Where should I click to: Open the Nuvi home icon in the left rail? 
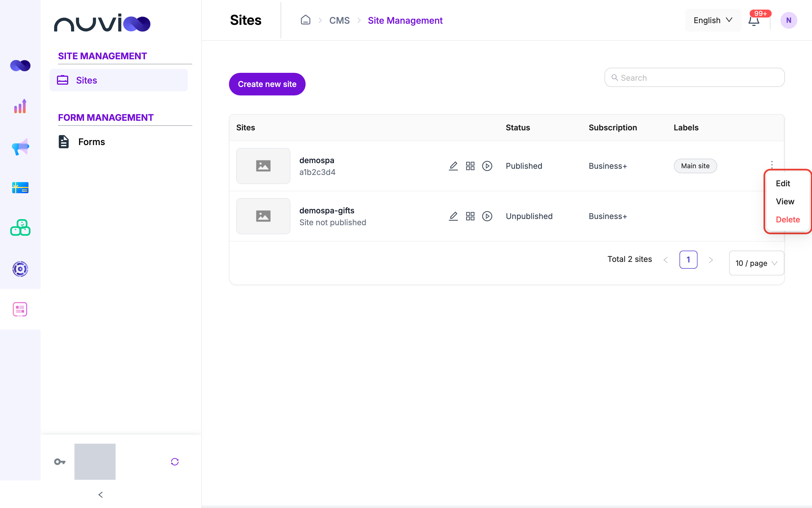20,65
